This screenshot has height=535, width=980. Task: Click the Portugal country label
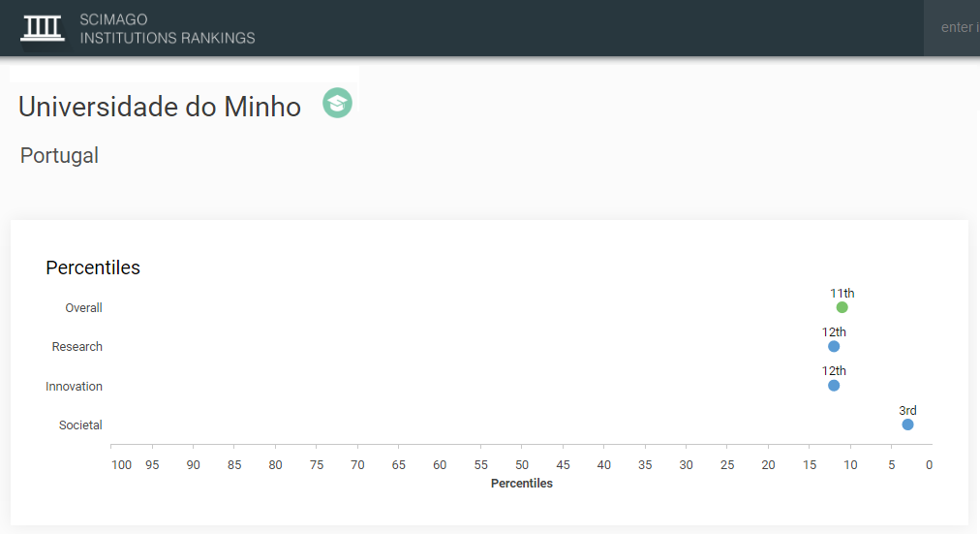pos(59,155)
